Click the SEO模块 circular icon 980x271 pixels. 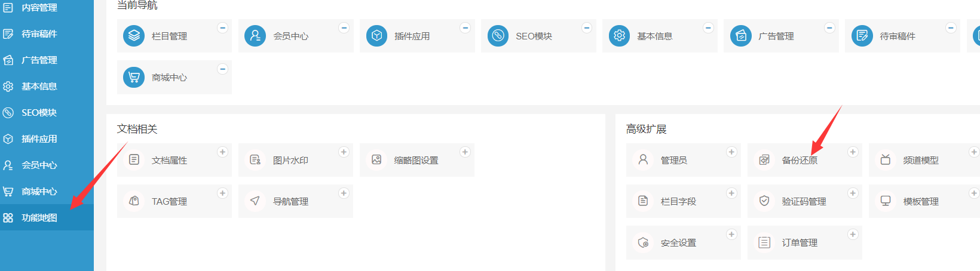click(498, 36)
